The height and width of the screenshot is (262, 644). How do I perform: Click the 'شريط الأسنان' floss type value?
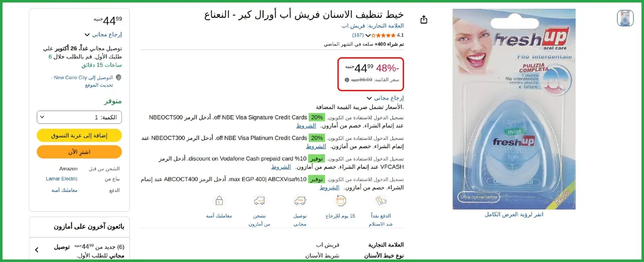coord(322,256)
